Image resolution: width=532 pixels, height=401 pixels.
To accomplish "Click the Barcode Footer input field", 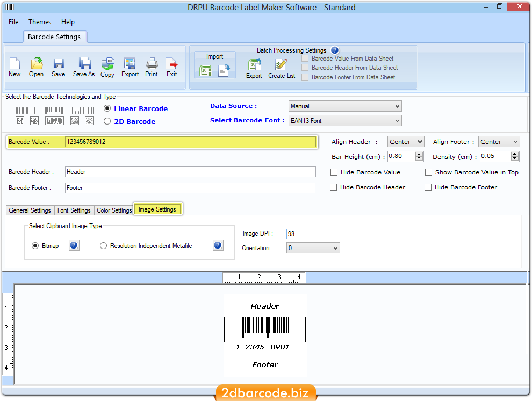I will point(190,188).
